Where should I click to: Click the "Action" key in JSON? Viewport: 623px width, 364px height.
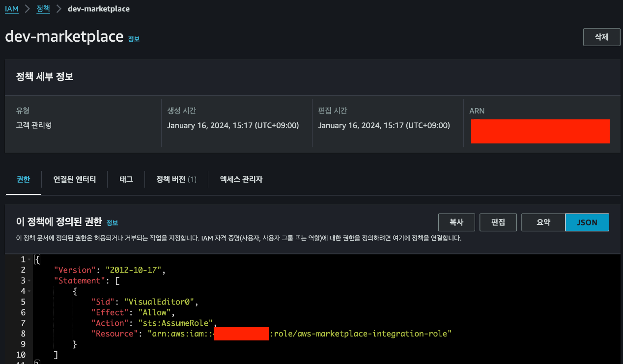pyautogui.click(x=110, y=323)
